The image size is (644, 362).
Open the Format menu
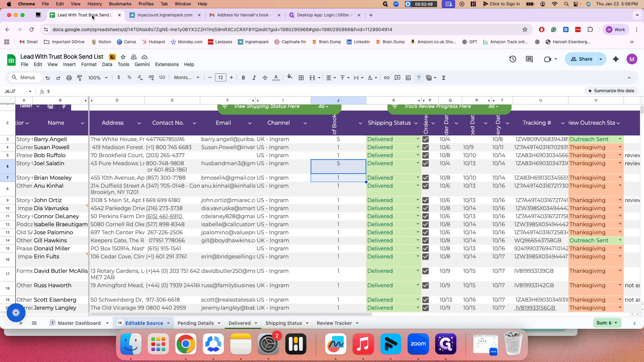tap(89, 64)
